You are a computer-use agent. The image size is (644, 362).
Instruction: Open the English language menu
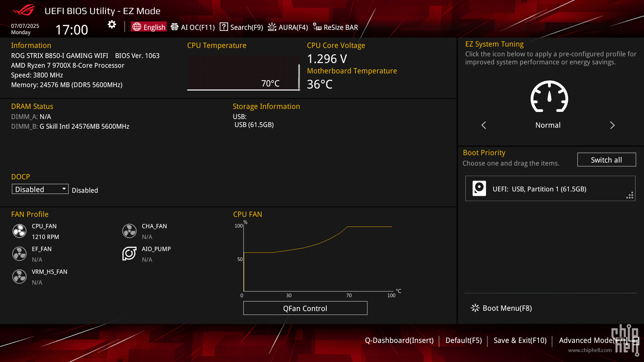coord(149,27)
